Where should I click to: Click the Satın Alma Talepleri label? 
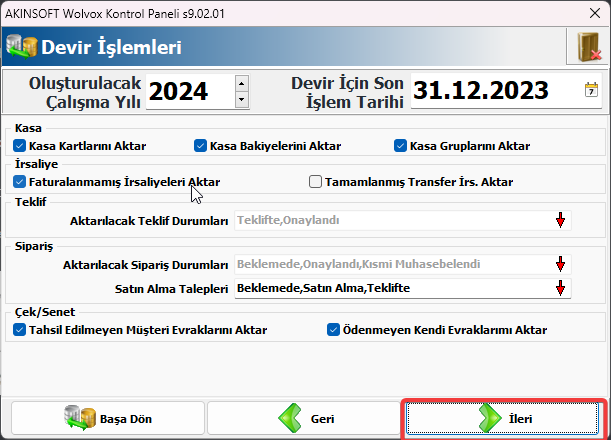pos(171,289)
